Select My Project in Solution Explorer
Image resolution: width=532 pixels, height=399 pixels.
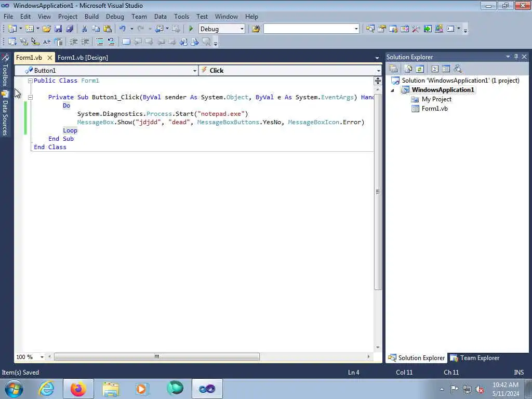click(x=436, y=99)
